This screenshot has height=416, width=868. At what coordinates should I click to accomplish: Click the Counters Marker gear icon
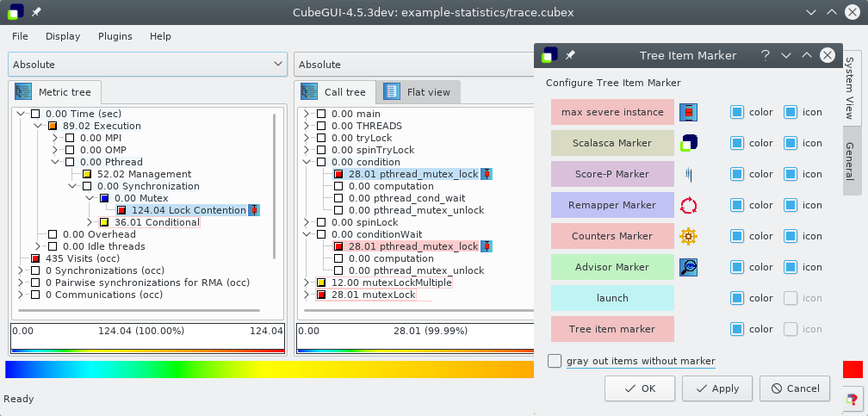click(x=688, y=236)
